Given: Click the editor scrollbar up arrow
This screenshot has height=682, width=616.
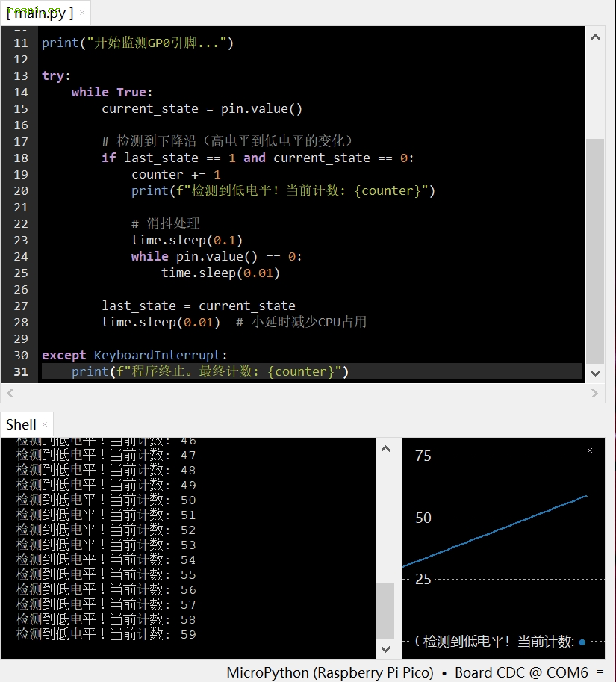Looking at the screenshot, I should pyautogui.click(x=595, y=37).
